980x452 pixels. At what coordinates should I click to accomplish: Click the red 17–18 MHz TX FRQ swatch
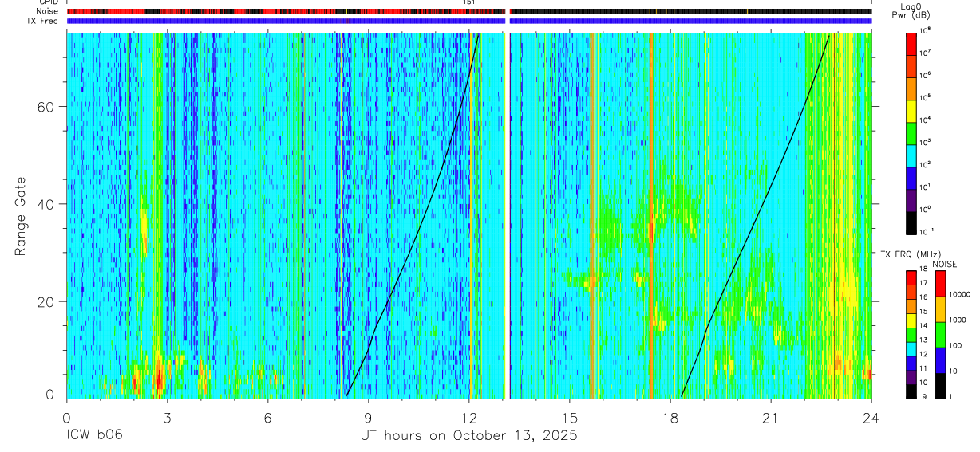pos(911,278)
